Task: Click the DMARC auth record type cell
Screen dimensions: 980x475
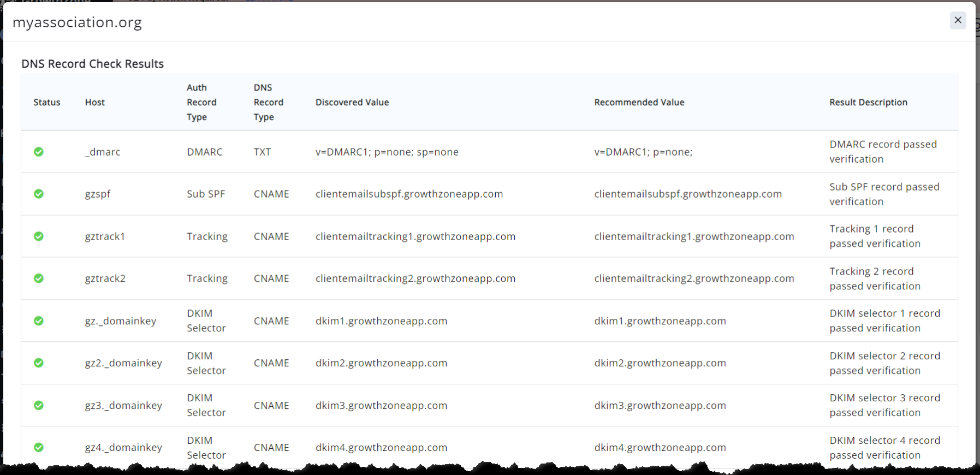Action: coord(205,152)
